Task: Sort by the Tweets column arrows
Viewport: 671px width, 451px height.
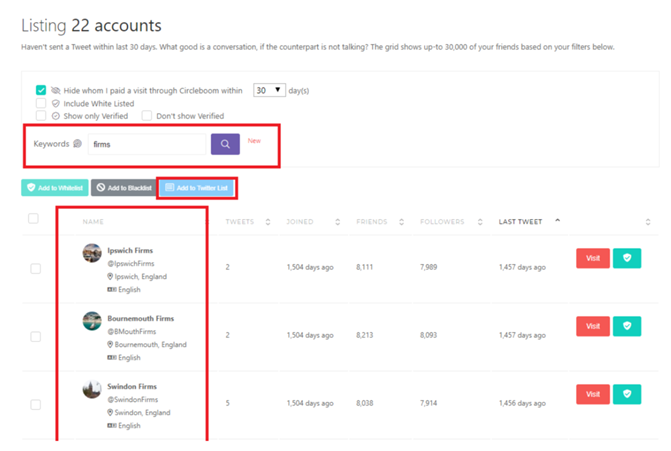Action: pyautogui.click(x=268, y=222)
